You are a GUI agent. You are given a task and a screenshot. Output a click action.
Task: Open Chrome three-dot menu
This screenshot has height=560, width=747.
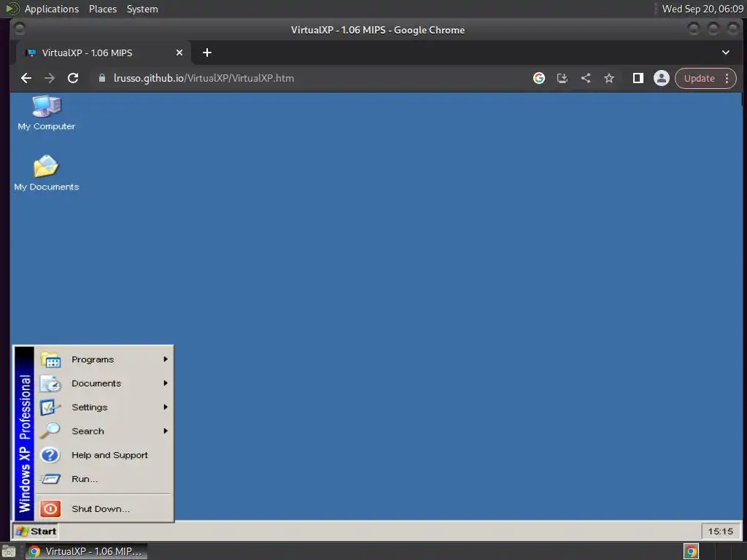tap(727, 78)
